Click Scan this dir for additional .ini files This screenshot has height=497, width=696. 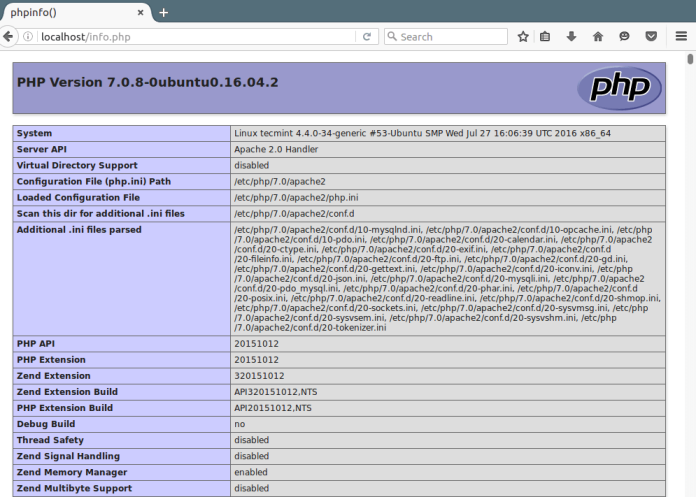coord(100,213)
